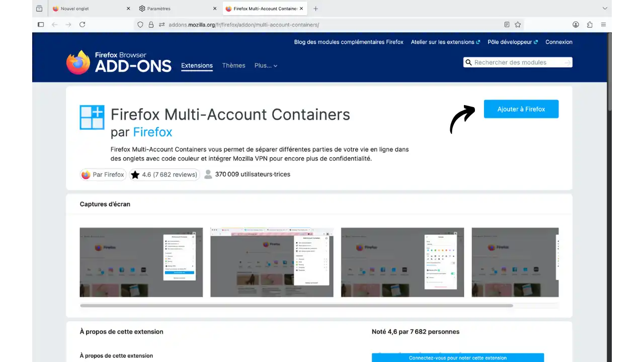The width and height of the screenshot is (644, 362).
Task: Click the Firefox ADD-ONS logo
Action: pos(119,61)
